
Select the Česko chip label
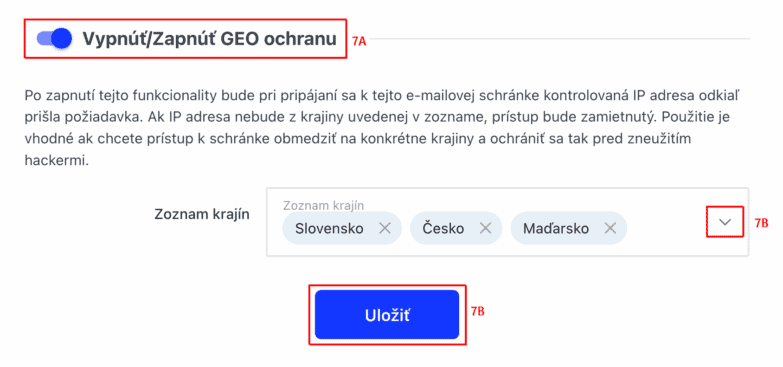click(x=443, y=229)
